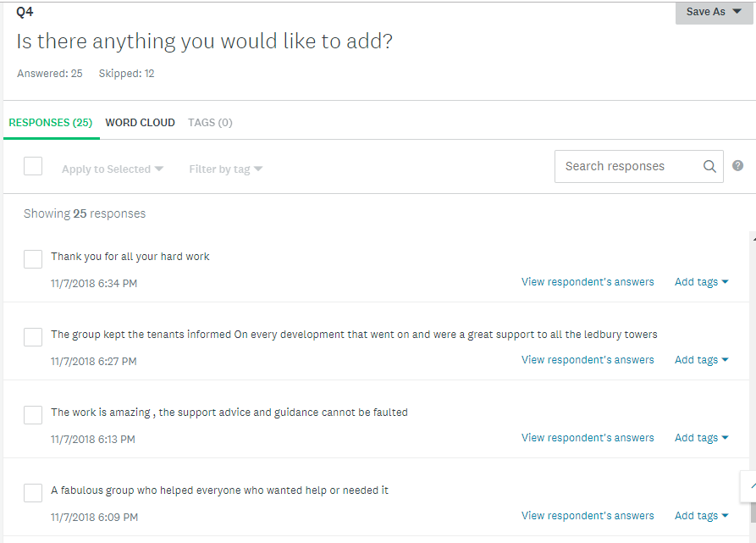This screenshot has width=756, height=543.
Task: Expand the Filter by tag dropdown
Action: click(x=226, y=169)
